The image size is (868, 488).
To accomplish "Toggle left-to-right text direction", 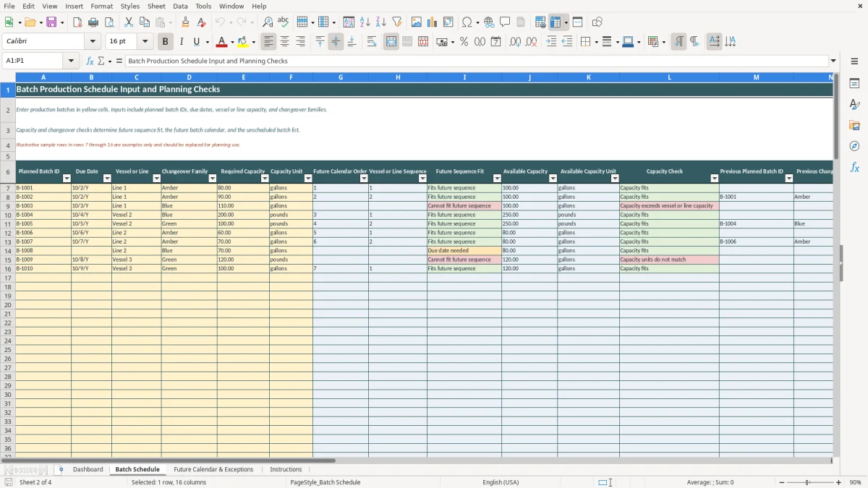I will point(678,42).
